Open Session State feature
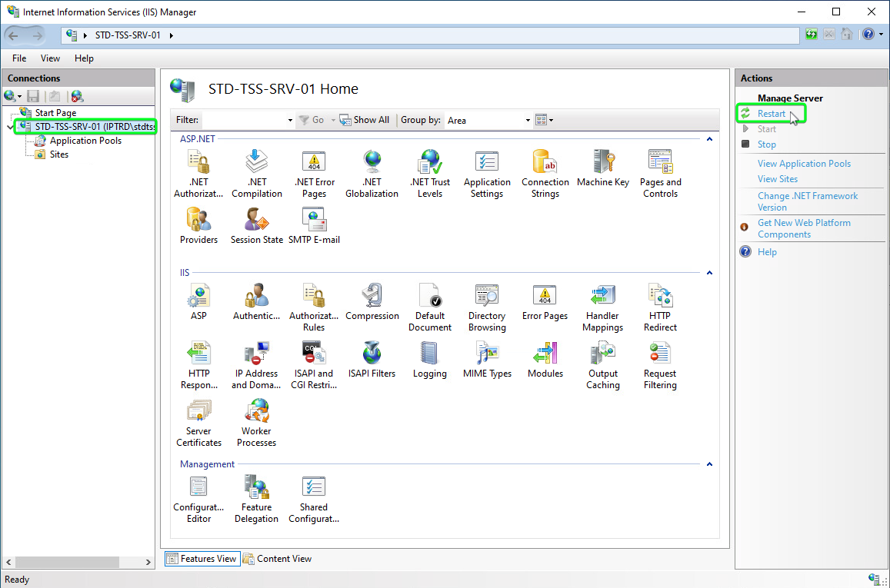Screen dimensions: 890x588 (257, 226)
